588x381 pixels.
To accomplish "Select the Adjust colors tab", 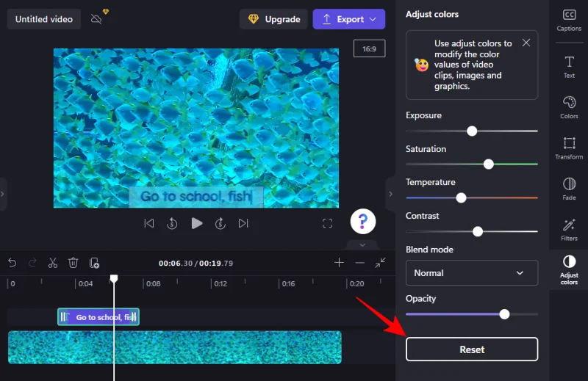I will pyautogui.click(x=568, y=269).
